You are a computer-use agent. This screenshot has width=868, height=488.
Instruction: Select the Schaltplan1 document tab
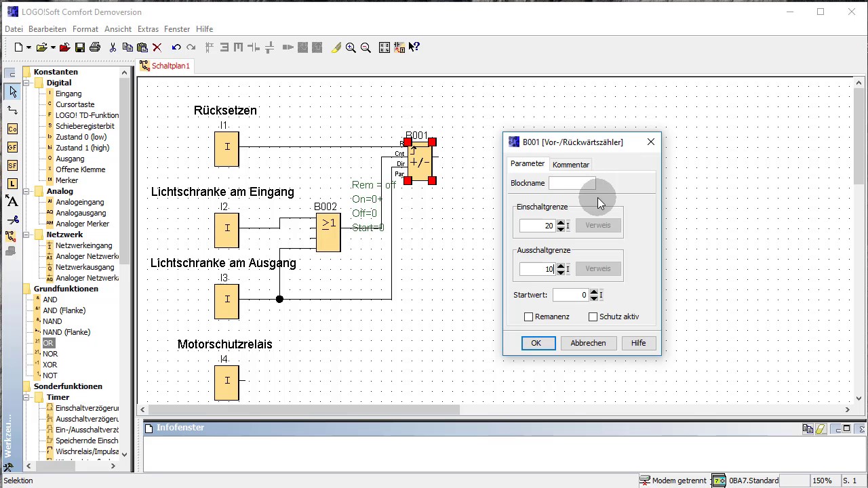(x=166, y=66)
